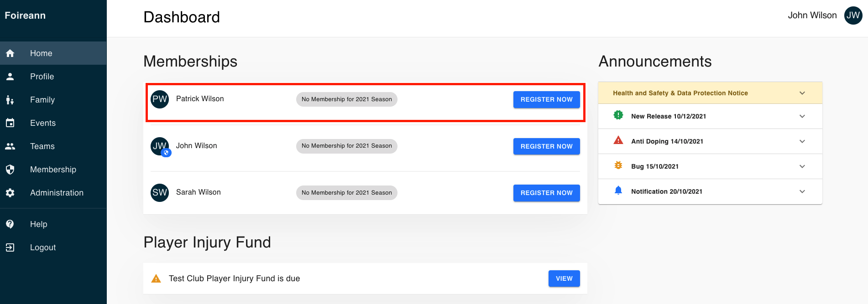Click the Announcements heading
868x304 pixels.
(655, 62)
